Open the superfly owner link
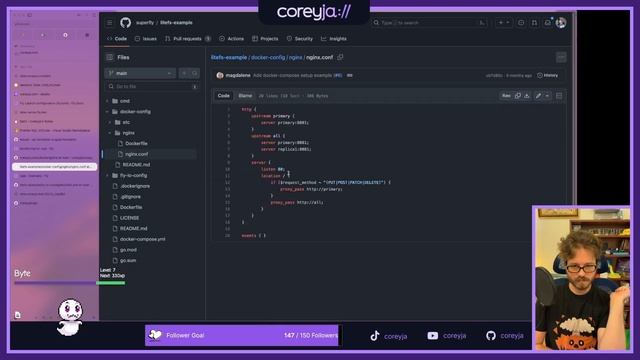The width and height of the screenshot is (640, 360). [145, 23]
